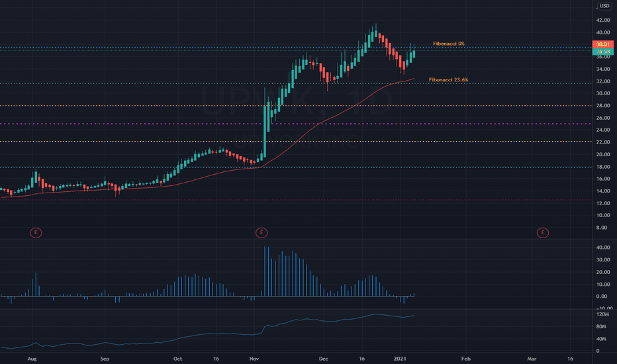Viewport: 617px width, 364px height.
Task: Click the 14.00 price axis label
Action: (603, 191)
